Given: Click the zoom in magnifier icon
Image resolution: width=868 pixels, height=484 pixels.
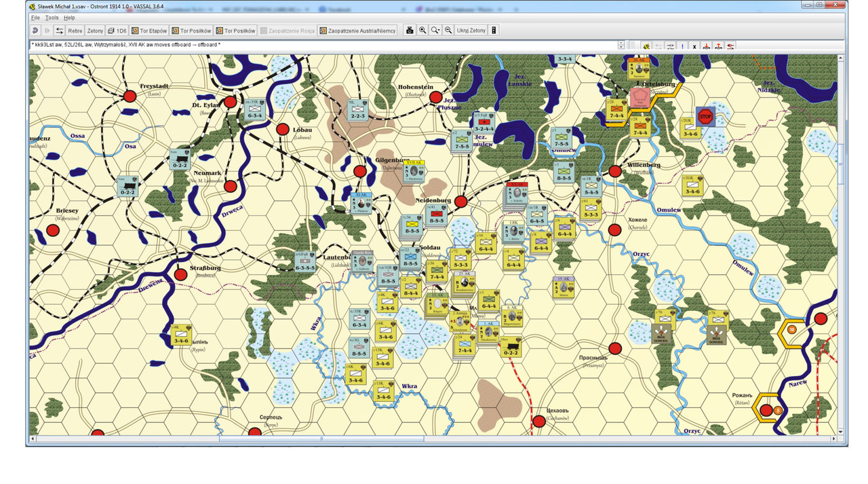Looking at the screenshot, I should pyautogui.click(x=422, y=31).
